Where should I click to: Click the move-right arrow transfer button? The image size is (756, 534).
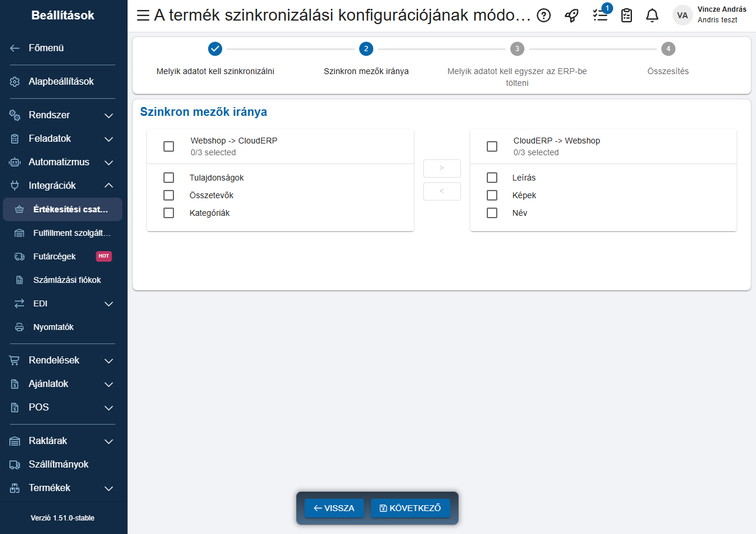(x=441, y=168)
